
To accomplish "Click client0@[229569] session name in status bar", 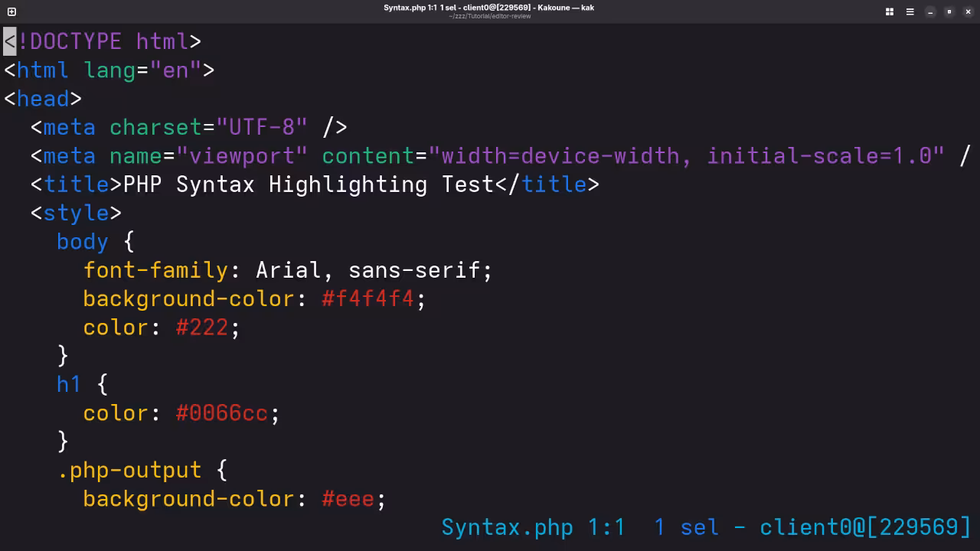I will pos(864,527).
